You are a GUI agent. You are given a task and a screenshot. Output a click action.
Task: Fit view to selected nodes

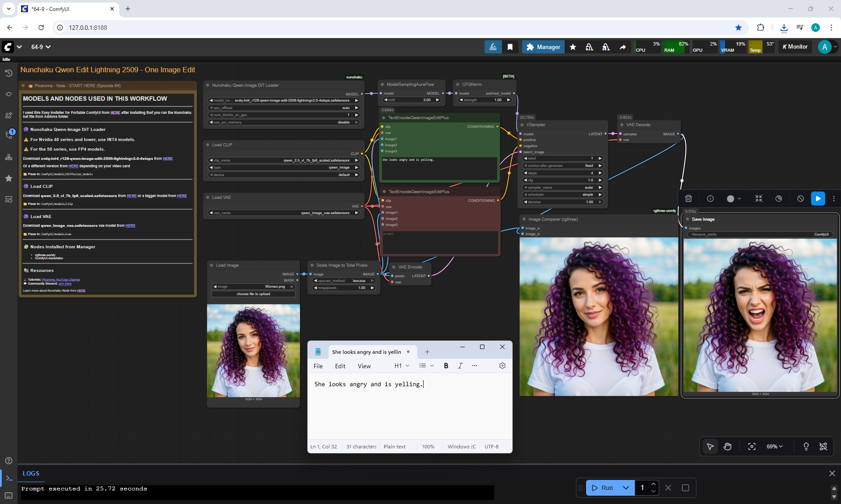coord(752,446)
